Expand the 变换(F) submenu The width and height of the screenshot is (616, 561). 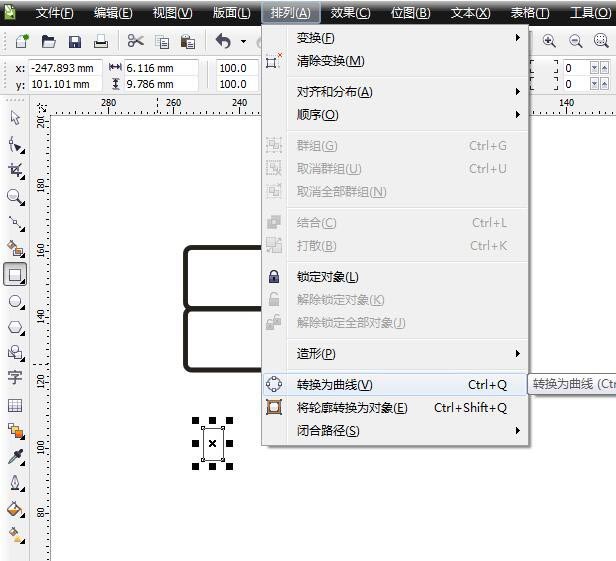(x=395, y=38)
